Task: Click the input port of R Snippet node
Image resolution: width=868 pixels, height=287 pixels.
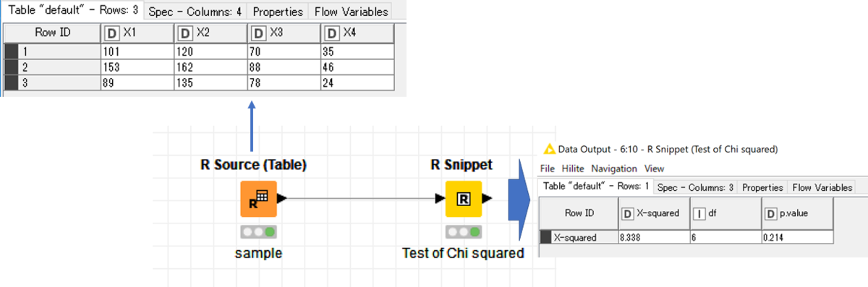Action: (x=439, y=199)
